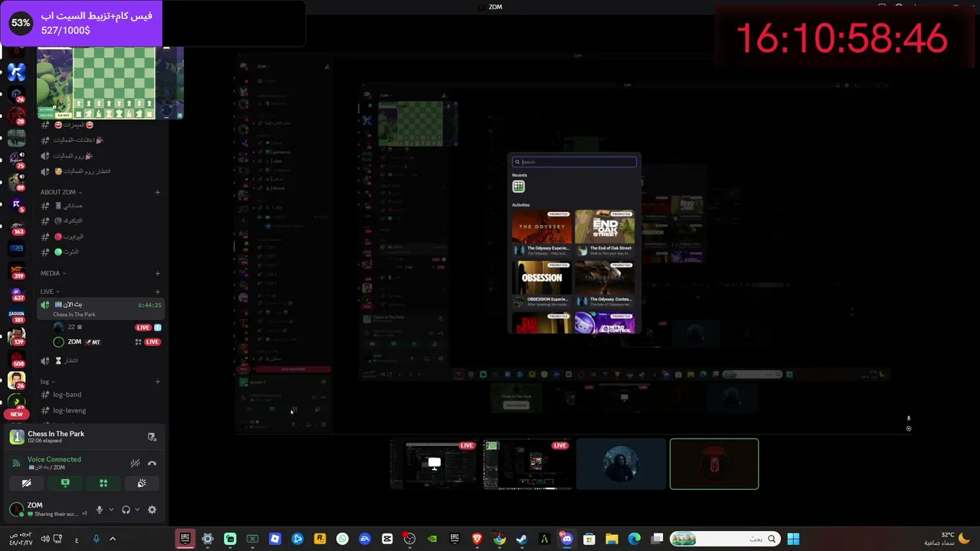Open Chess In The Park activity title
Image resolution: width=980 pixels, height=551 pixels.
click(x=56, y=434)
